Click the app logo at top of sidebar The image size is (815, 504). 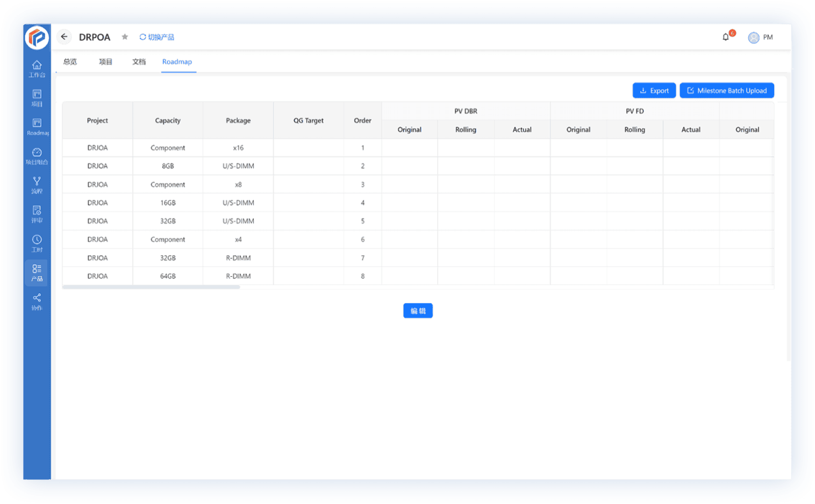[x=37, y=38]
